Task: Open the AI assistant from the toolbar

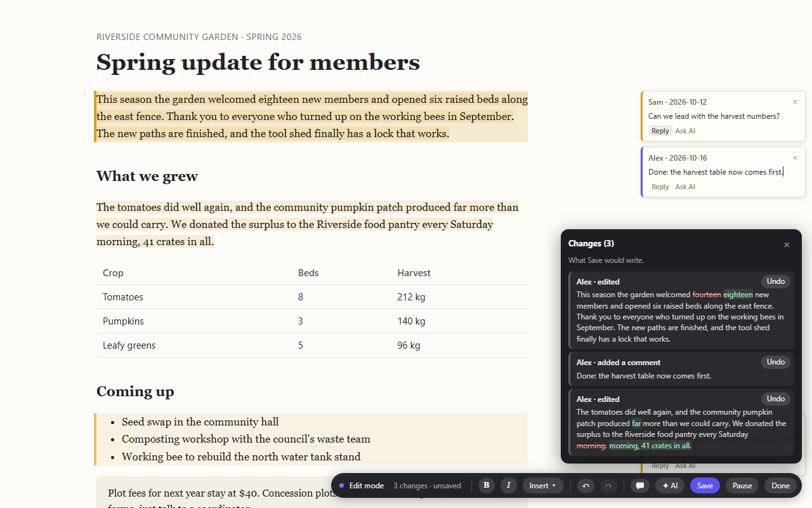Action: coord(670,486)
